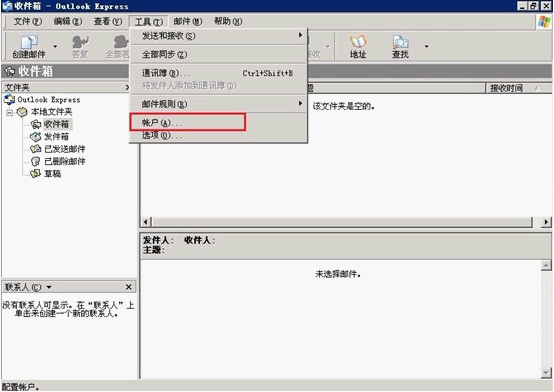Click the 配置帐户 status bar text
The height and width of the screenshot is (392, 554).
coord(20,387)
